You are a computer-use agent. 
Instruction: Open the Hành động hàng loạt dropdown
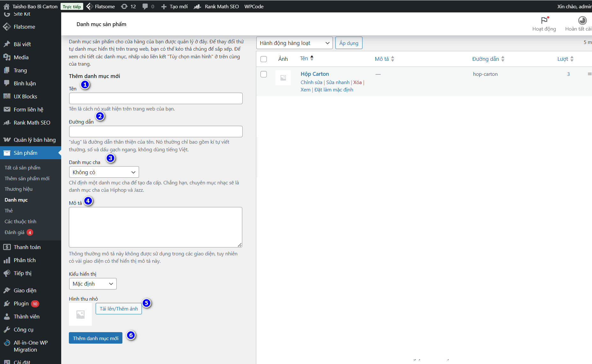click(294, 43)
